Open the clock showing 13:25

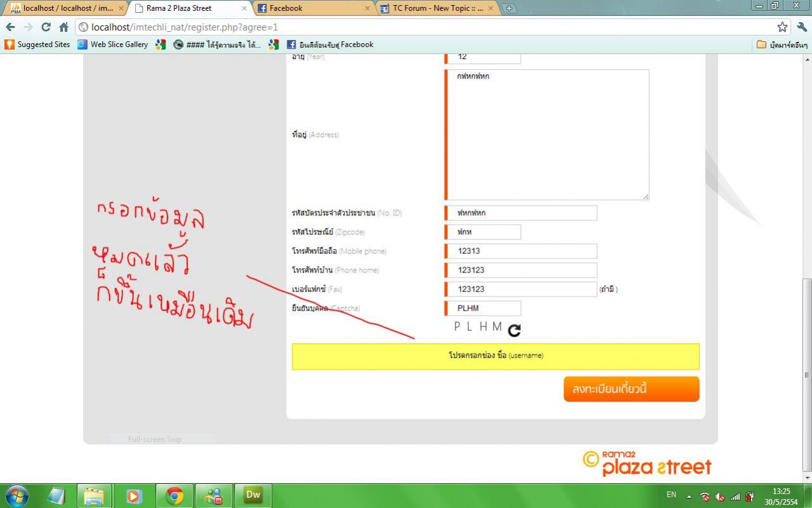coord(782,496)
